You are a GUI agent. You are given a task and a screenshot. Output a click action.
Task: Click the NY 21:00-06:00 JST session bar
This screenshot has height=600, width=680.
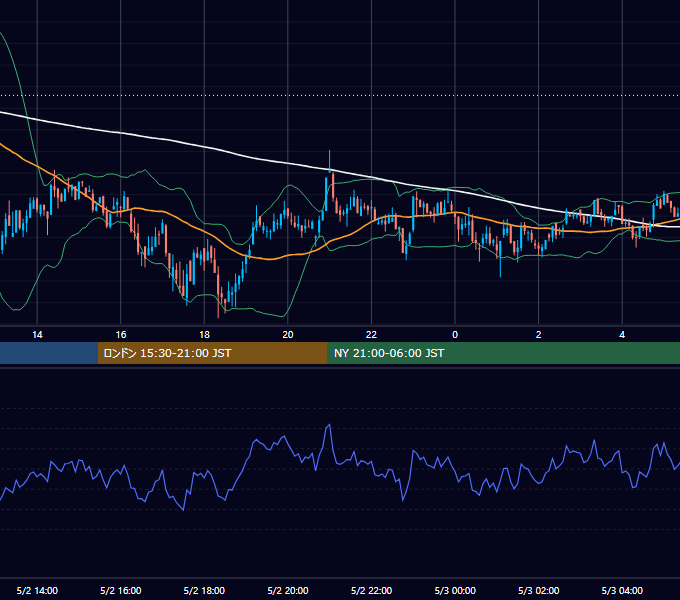coord(503,353)
